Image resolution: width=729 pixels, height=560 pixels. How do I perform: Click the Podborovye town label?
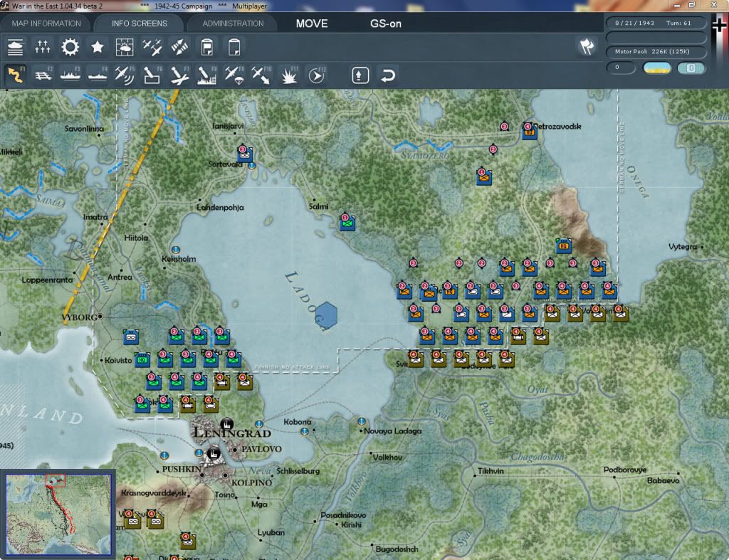tap(625, 470)
